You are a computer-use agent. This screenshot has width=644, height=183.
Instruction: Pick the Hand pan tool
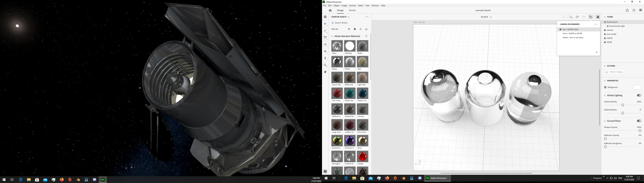point(325,72)
